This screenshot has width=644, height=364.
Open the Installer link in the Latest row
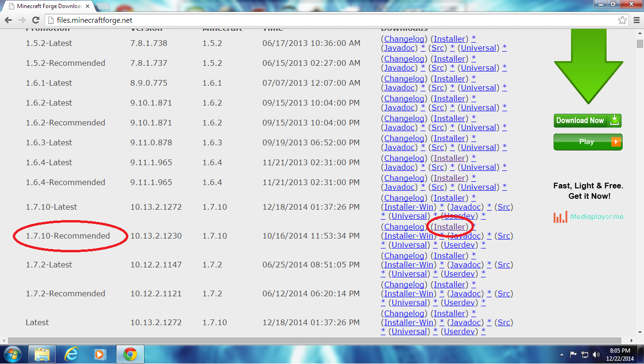450,313
